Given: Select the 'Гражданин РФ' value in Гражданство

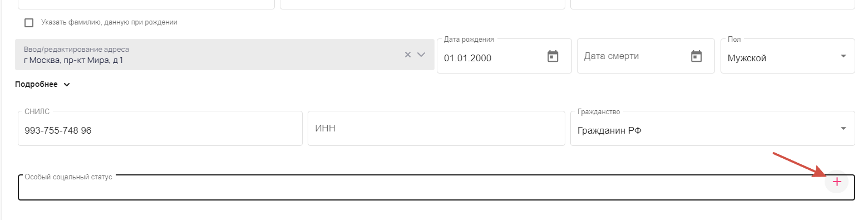Looking at the screenshot, I should [x=605, y=130].
